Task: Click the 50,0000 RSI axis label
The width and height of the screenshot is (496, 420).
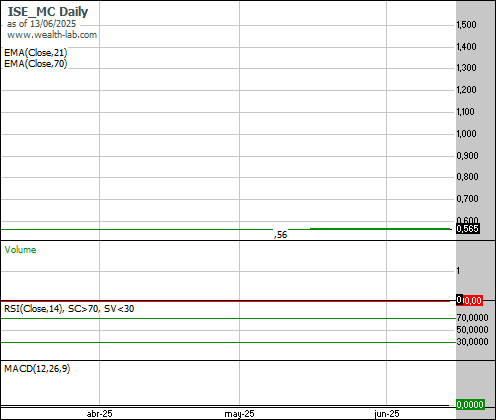Action: pos(472,330)
